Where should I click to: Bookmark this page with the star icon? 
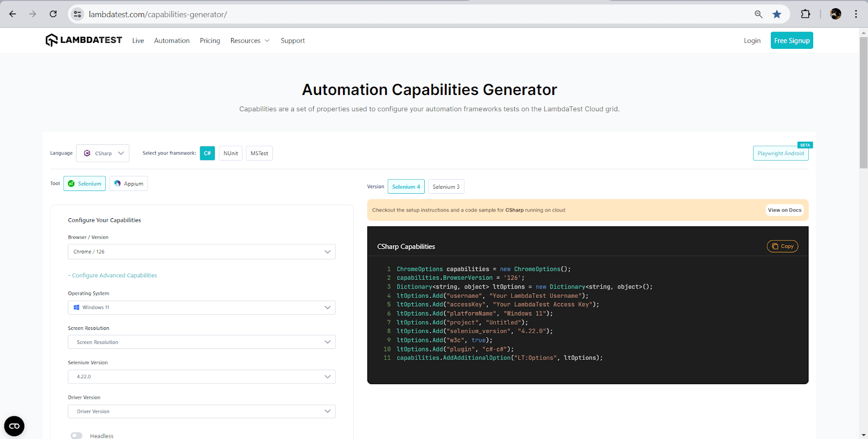point(777,14)
